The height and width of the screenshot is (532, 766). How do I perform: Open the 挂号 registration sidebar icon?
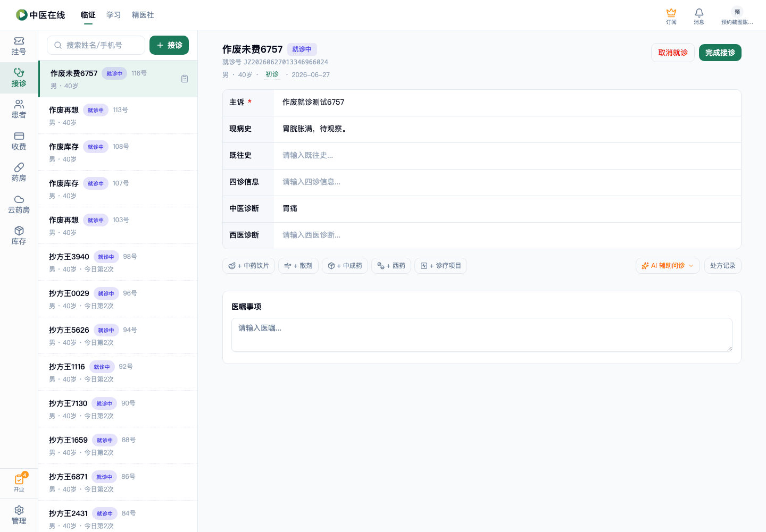click(x=19, y=46)
